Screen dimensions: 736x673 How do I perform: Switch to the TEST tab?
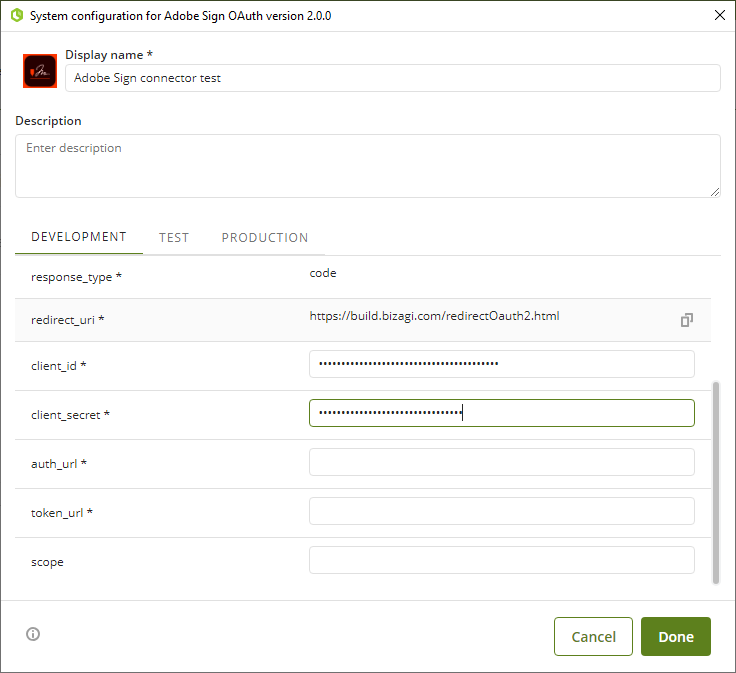pos(174,238)
